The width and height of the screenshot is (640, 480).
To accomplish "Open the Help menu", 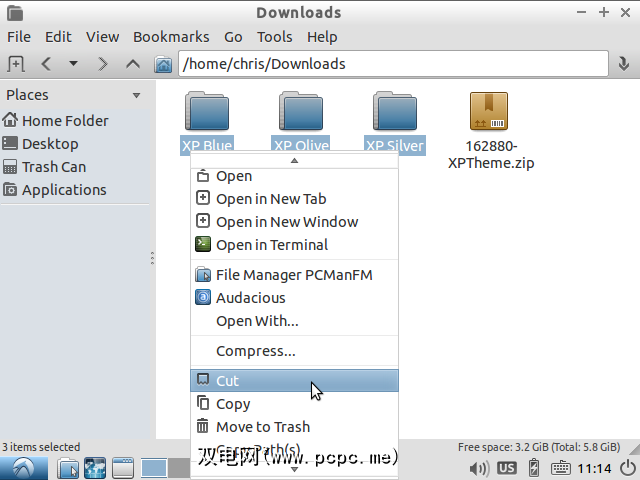I will (x=322, y=37).
